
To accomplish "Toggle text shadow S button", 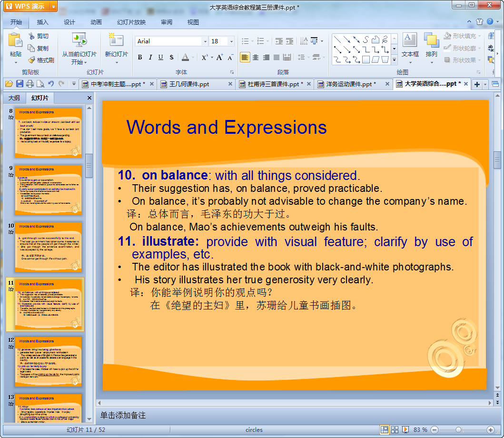I will point(171,57).
